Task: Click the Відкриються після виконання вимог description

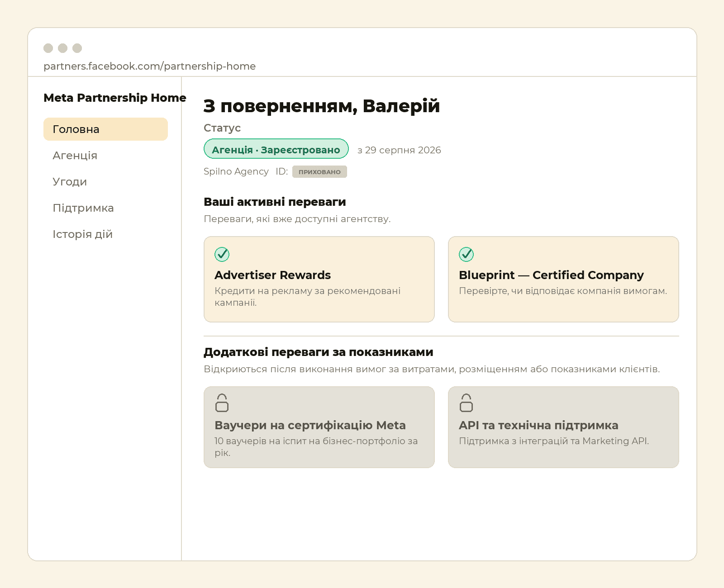Action: pos(432,369)
